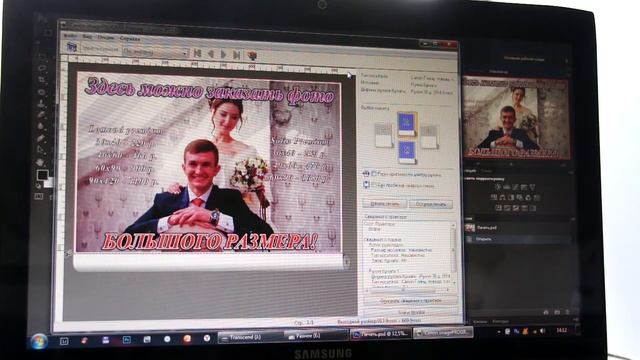Viewport: 640px width, 360px height.
Task: Toggle the first checkbox under the layout thumbnails
Action: 373,173
